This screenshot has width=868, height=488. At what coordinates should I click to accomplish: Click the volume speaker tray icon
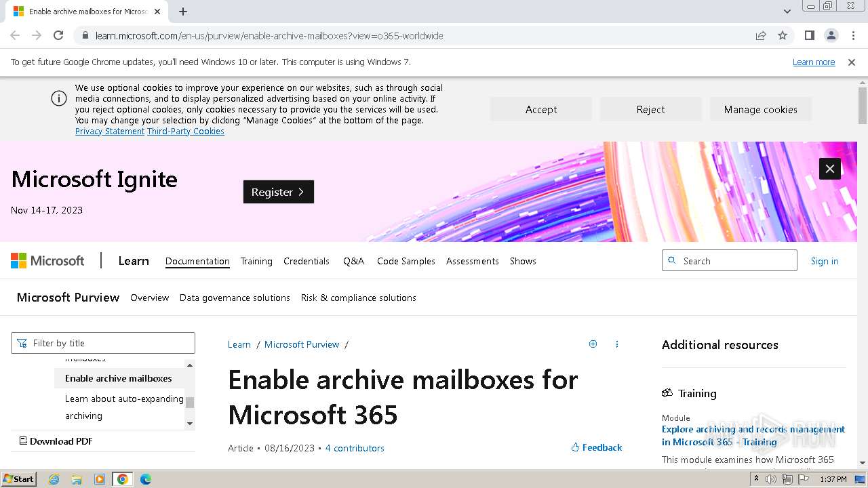coord(771,479)
